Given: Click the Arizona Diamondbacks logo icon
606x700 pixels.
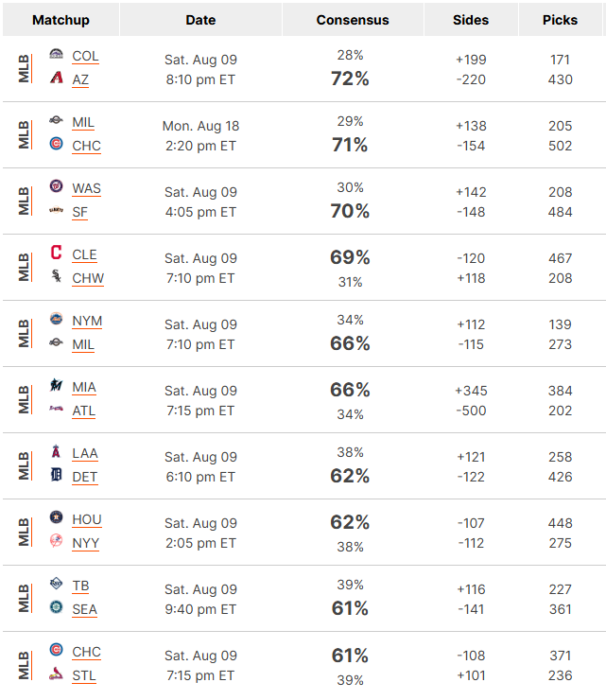Looking at the screenshot, I should 56,78.
